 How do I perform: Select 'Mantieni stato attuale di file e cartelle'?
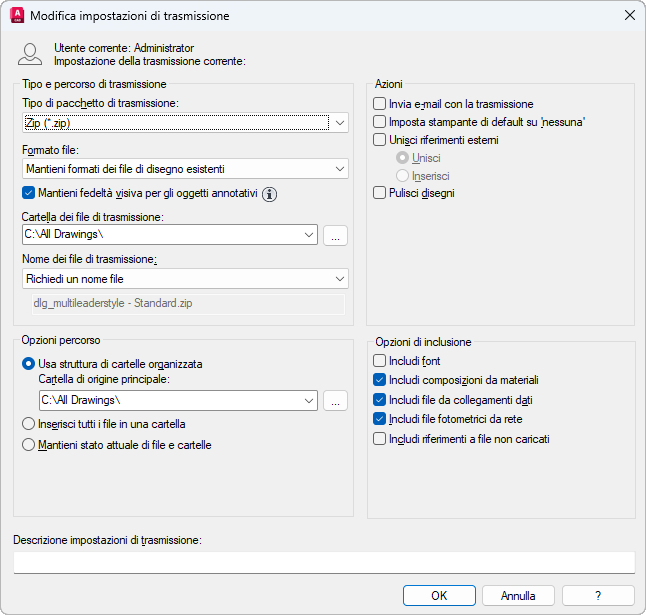tap(29, 445)
